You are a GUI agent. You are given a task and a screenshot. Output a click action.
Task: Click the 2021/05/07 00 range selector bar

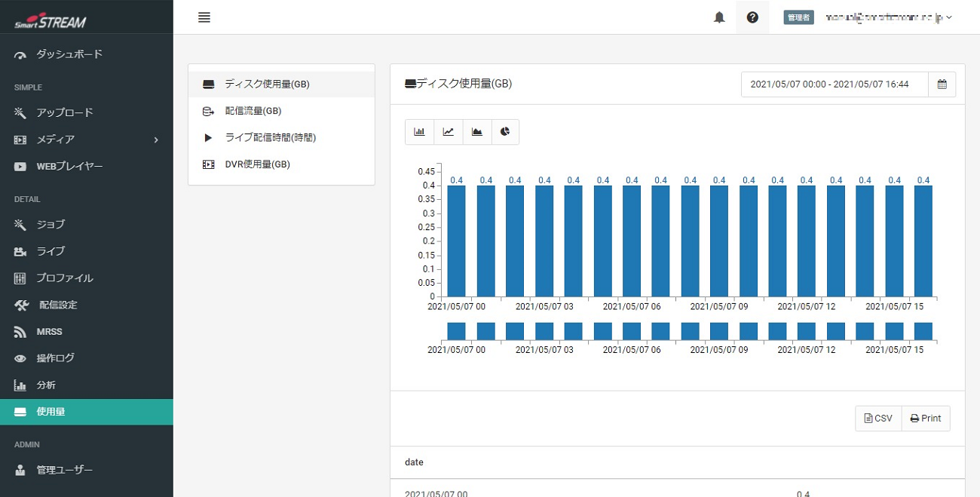pyautogui.click(x=456, y=331)
